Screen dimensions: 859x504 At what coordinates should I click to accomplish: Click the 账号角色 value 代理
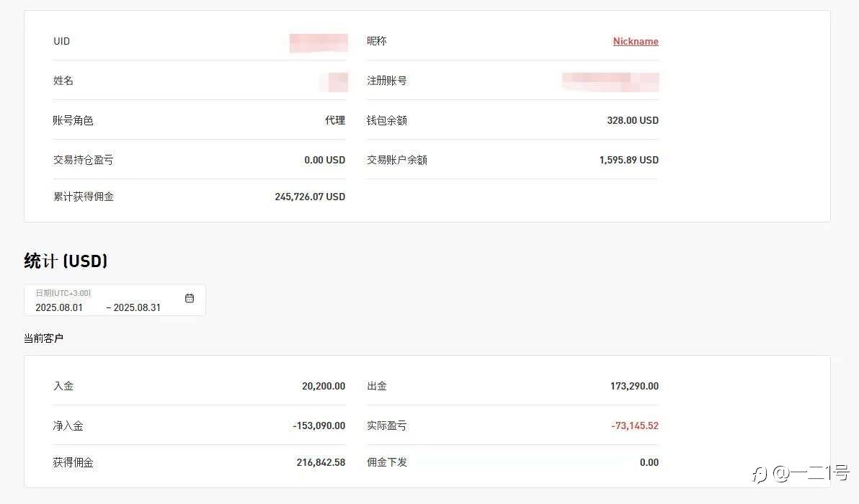[335, 120]
